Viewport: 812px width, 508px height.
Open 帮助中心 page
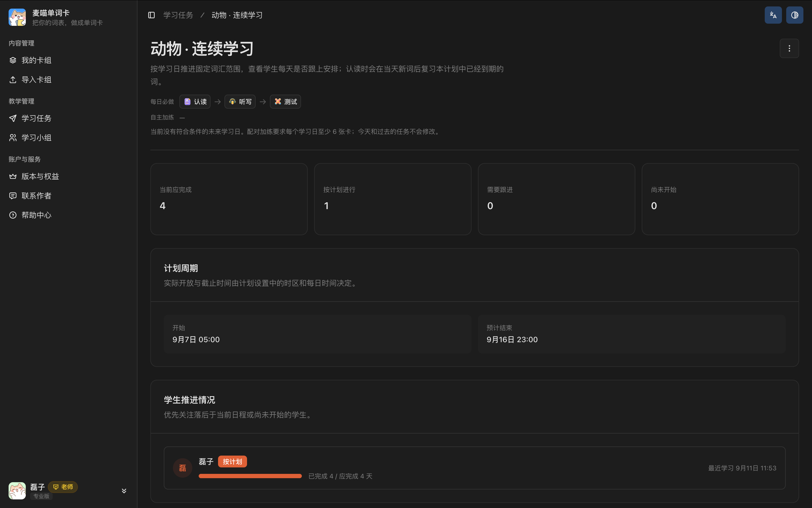68,215
